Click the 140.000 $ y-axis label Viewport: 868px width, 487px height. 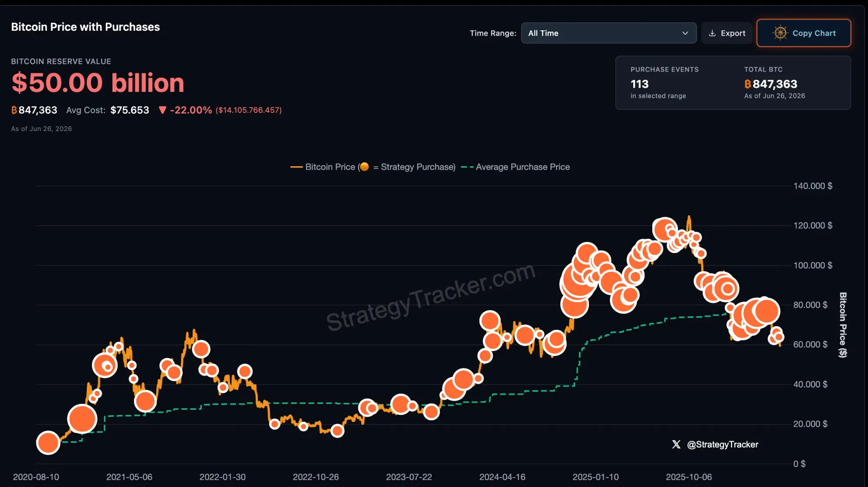813,186
